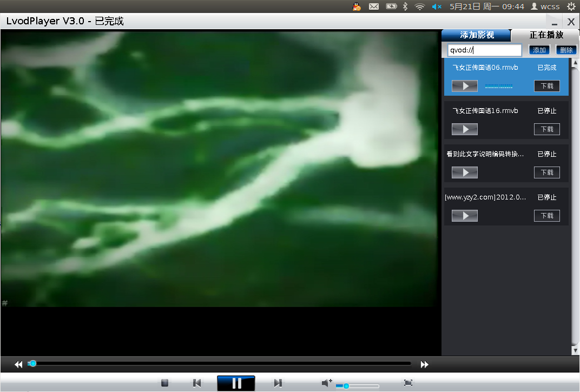The image size is (580, 392).
Task: Minimize the LvodPlayer window
Action: 555,23
